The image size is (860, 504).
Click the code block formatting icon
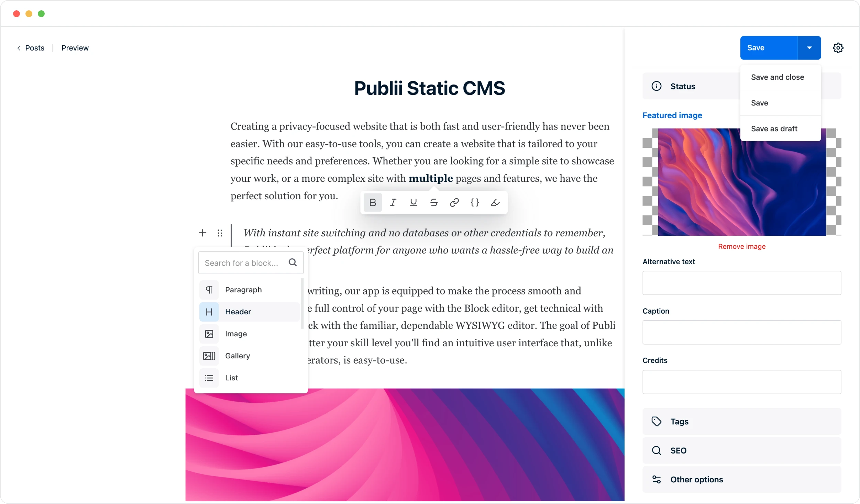tap(475, 202)
